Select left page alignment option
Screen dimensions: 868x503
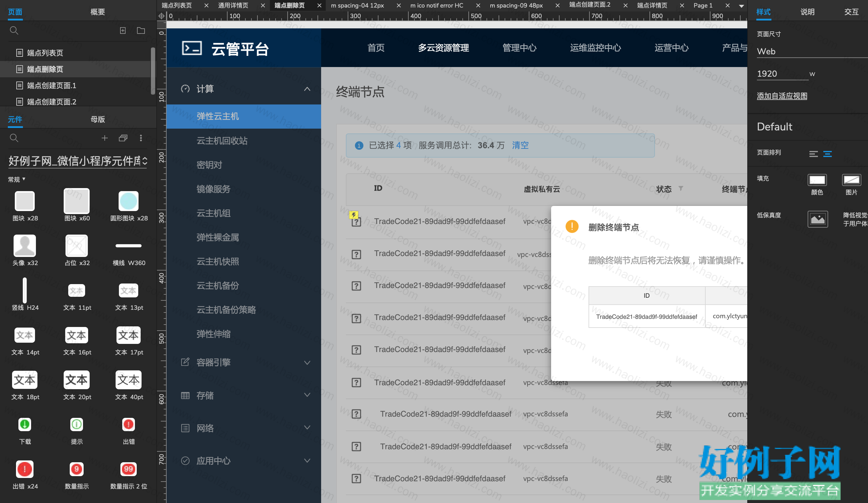click(x=814, y=154)
